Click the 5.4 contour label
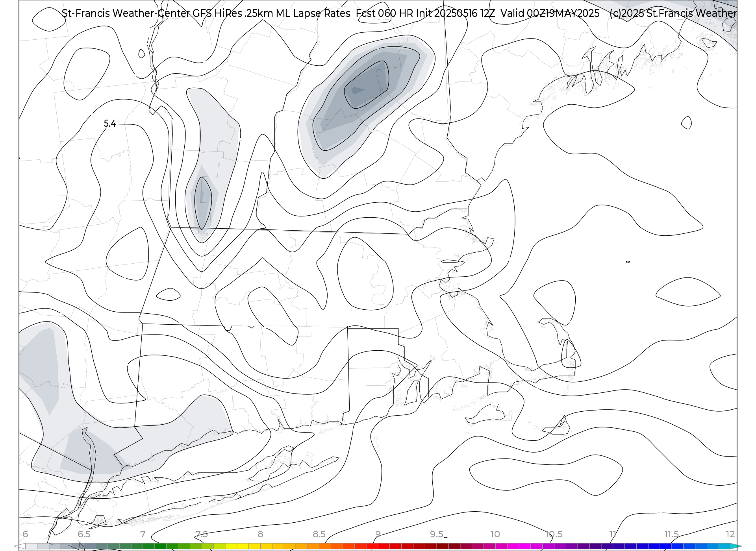The height and width of the screenshot is (551, 756). [x=110, y=124]
